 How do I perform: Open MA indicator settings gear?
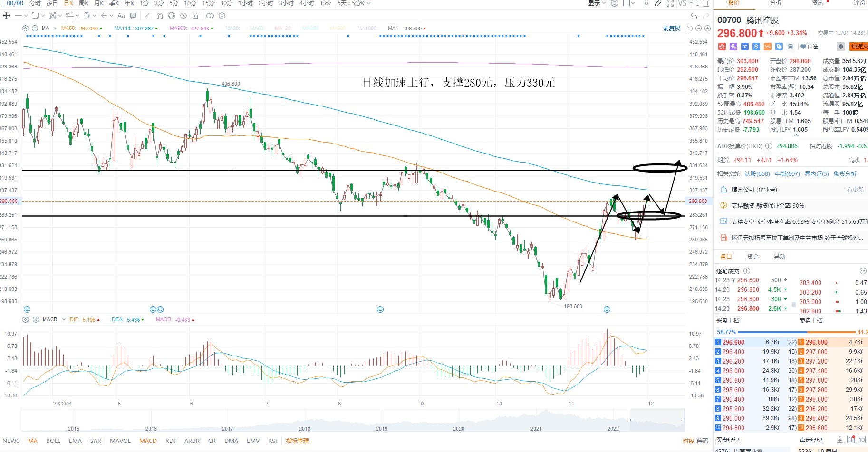point(26,29)
